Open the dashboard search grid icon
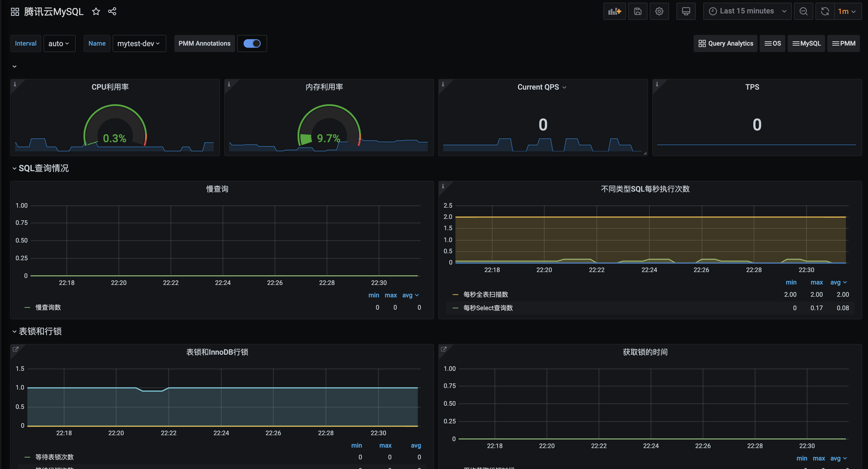868x469 pixels. (x=15, y=12)
